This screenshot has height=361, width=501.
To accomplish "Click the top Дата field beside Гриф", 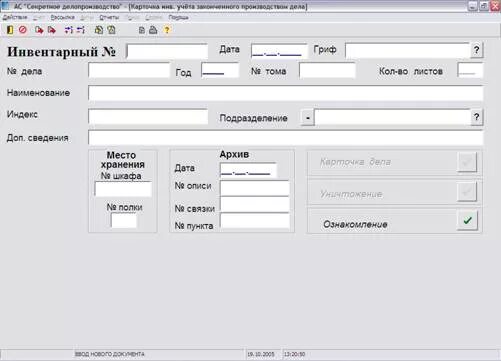I will point(279,51).
